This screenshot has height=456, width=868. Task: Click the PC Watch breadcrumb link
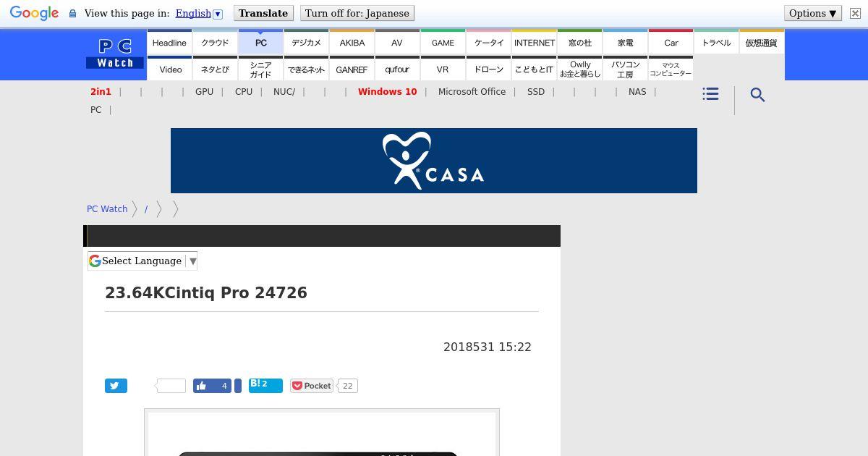pos(107,208)
